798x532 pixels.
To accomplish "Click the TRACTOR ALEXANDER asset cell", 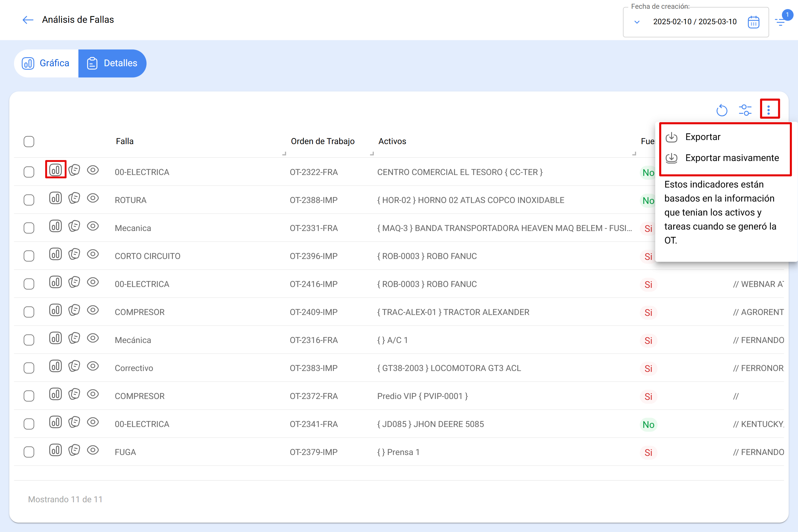I will click(x=453, y=312).
